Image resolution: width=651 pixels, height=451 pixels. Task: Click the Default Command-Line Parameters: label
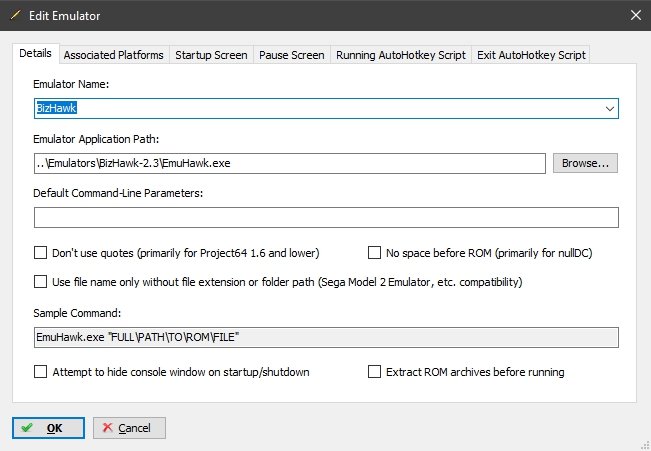118,193
